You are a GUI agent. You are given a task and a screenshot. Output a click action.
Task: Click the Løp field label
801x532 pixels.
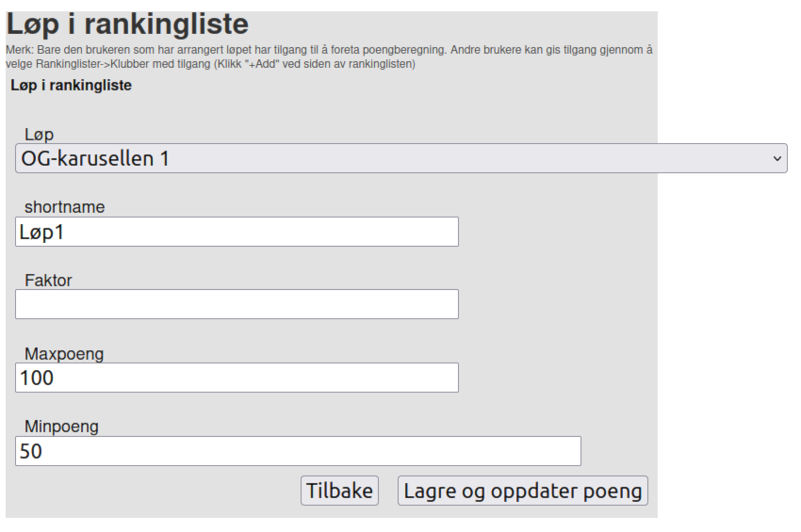click(x=39, y=135)
